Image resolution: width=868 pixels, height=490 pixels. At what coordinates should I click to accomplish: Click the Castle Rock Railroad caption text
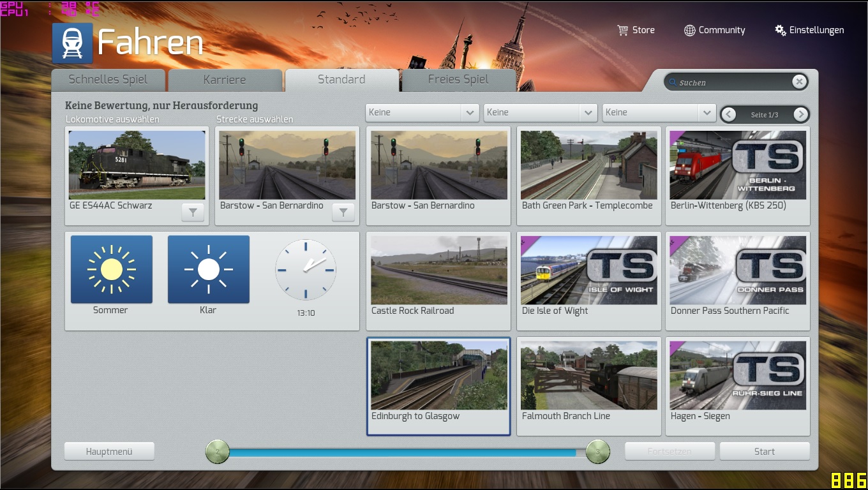click(413, 311)
